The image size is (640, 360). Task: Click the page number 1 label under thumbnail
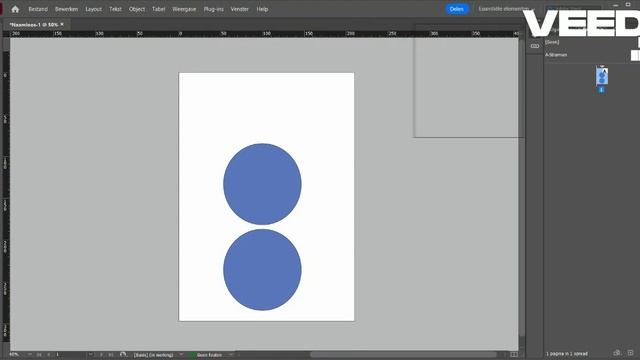pos(601,90)
